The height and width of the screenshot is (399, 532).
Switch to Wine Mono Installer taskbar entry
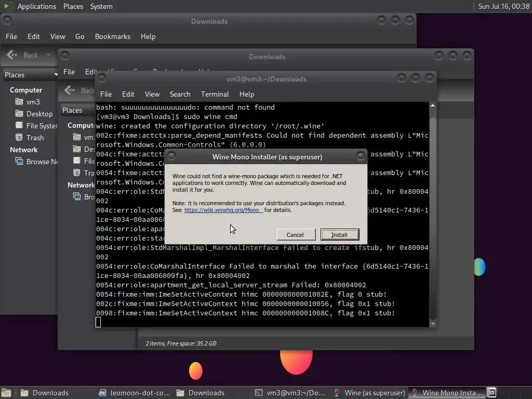point(447,393)
